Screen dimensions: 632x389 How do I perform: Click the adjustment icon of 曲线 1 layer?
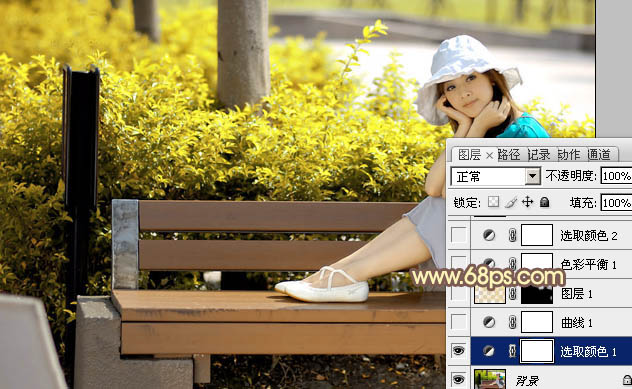coord(489,322)
